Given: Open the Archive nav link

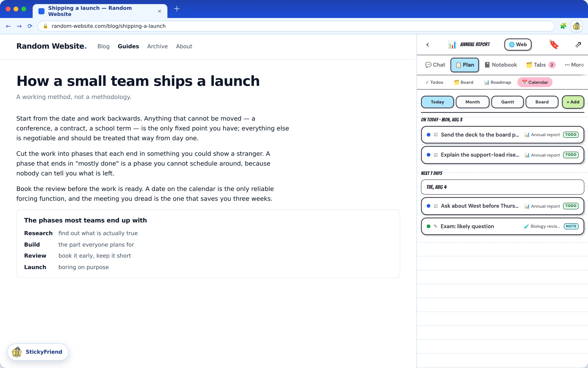Looking at the screenshot, I should pos(157,46).
